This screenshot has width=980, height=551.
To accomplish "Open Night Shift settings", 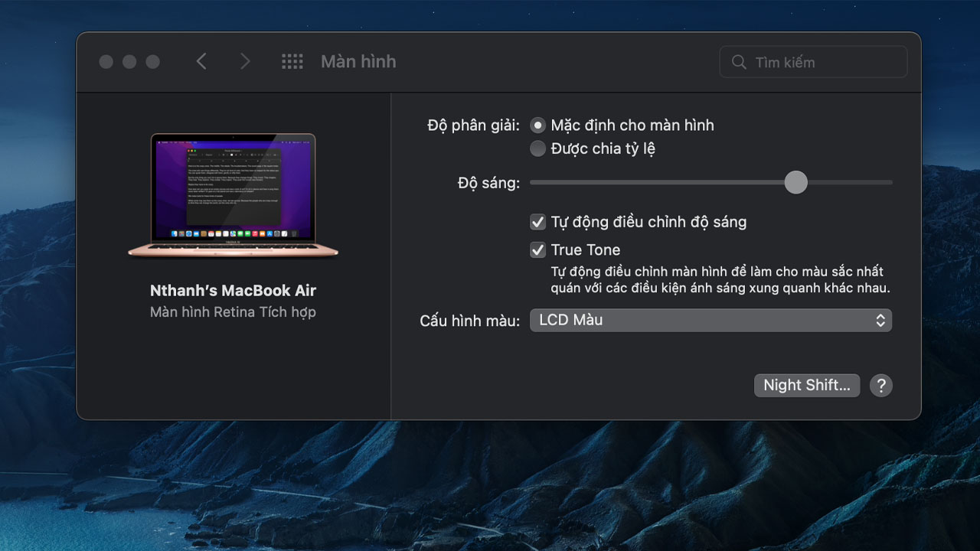I will coord(807,385).
